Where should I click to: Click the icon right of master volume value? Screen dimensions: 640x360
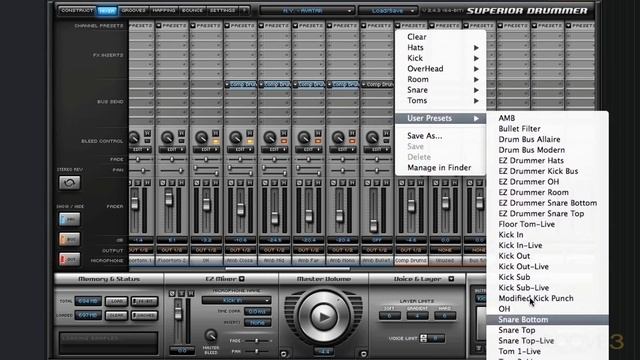[x=363, y=353]
